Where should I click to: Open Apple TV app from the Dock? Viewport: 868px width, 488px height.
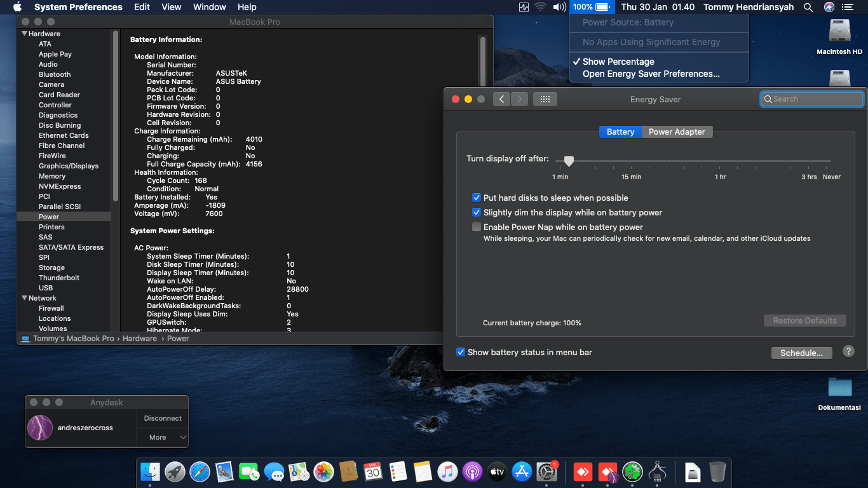[x=497, y=471]
